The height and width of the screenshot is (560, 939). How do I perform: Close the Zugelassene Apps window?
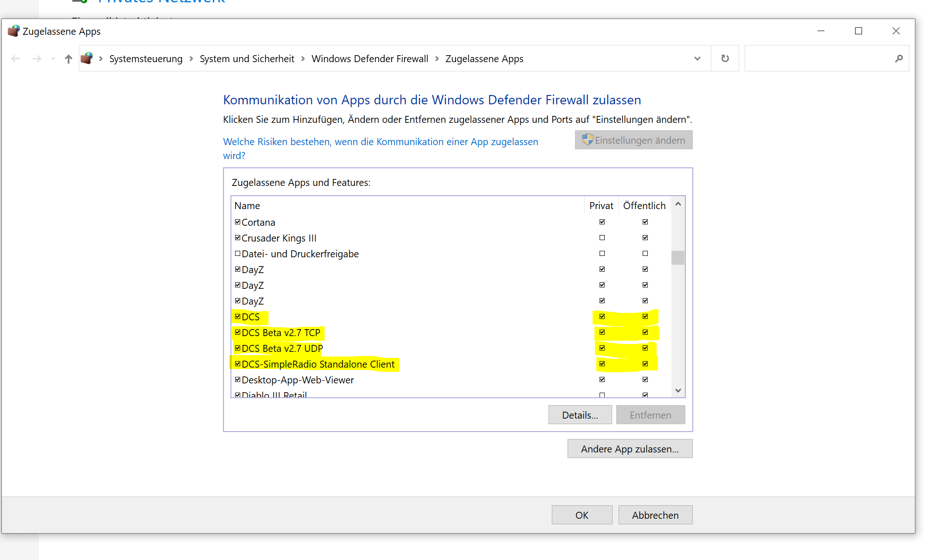[x=896, y=31]
